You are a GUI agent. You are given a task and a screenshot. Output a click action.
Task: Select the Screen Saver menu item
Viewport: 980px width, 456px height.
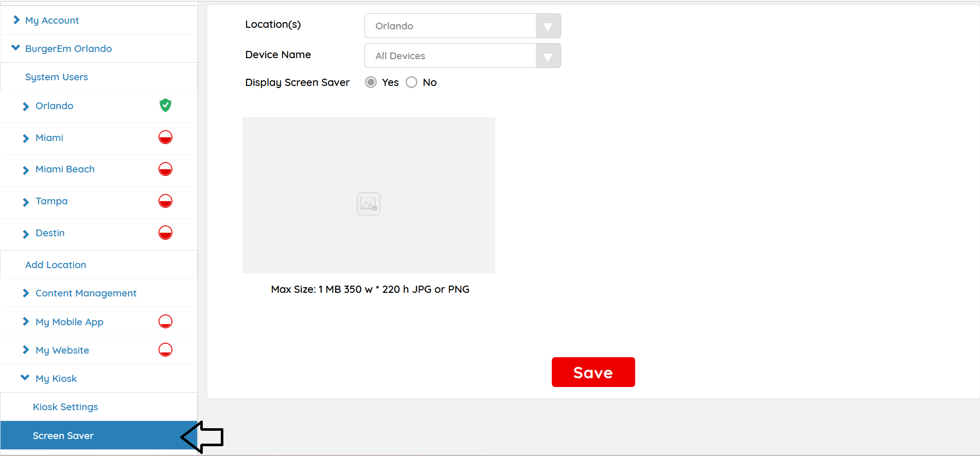point(63,435)
